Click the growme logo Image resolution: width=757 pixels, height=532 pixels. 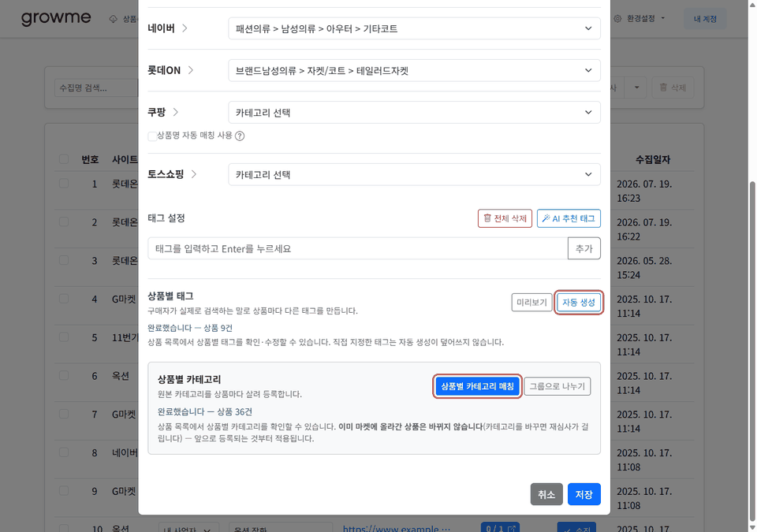coord(56,18)
